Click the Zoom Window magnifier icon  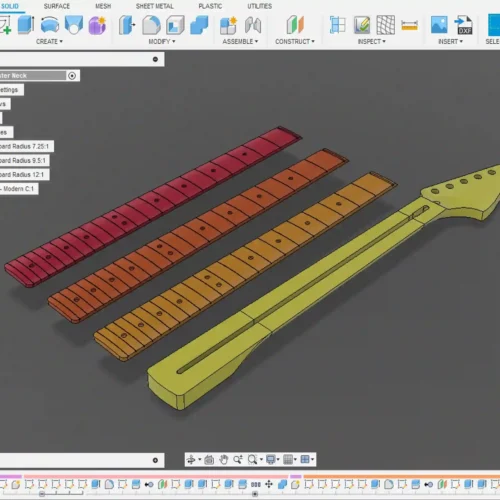coord(252,460)
